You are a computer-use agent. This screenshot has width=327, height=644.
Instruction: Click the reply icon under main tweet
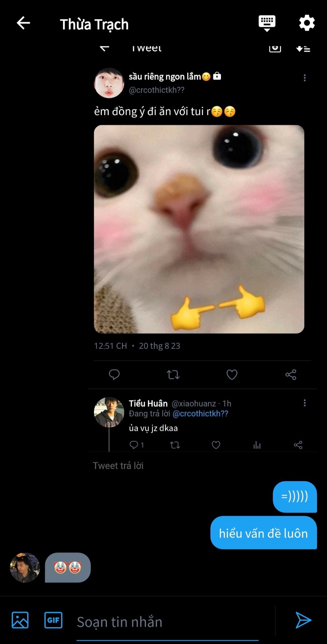114,374
